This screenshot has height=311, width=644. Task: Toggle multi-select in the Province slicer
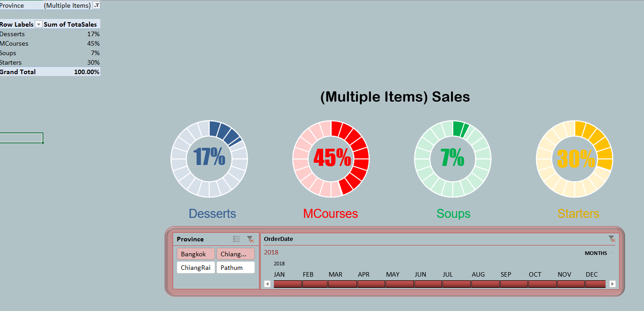[236, 239]
